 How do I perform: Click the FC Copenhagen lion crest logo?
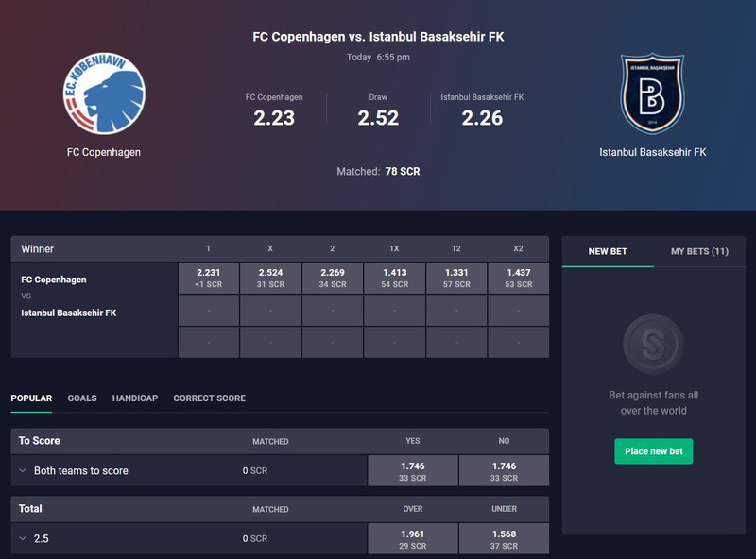(x=104, y=93)
